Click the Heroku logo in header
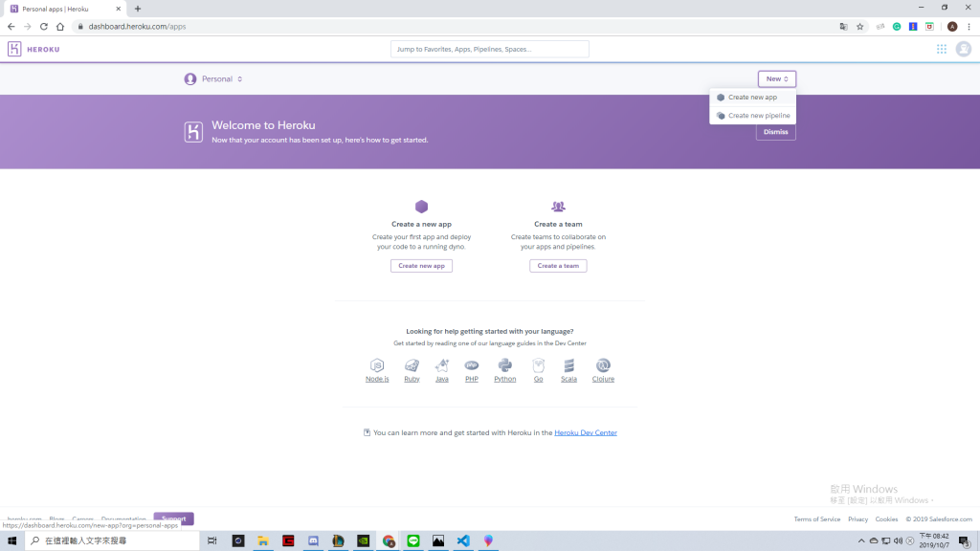The width and height of the screenshot is (980, 551). pyautogui.click(x=33, y=49)
